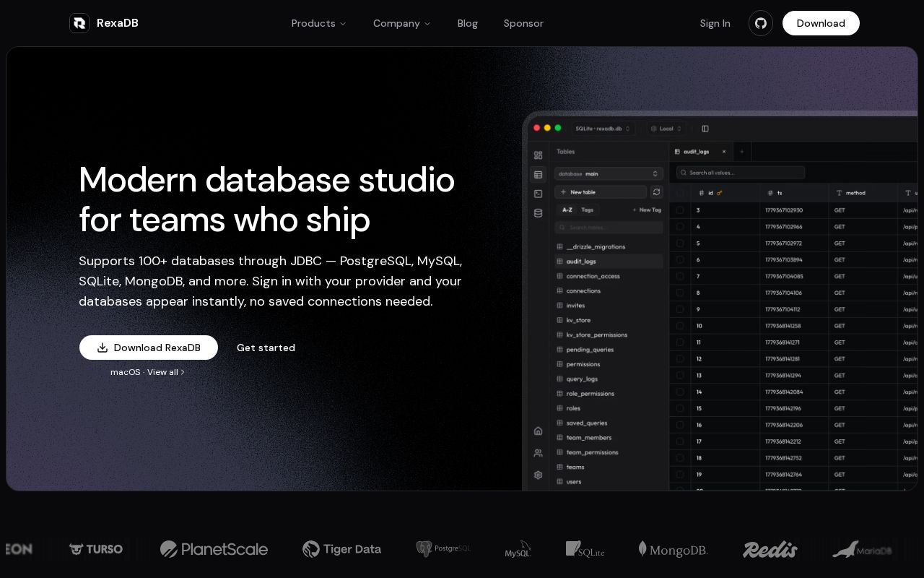Click the Get started link
Screen dimensions: 924x578
point(266,348)
